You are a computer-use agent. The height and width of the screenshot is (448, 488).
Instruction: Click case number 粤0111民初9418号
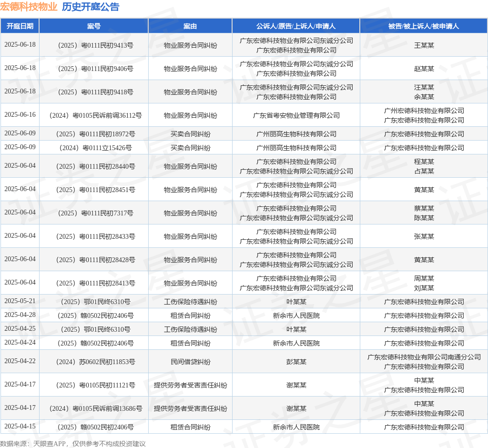coord(95,92)
